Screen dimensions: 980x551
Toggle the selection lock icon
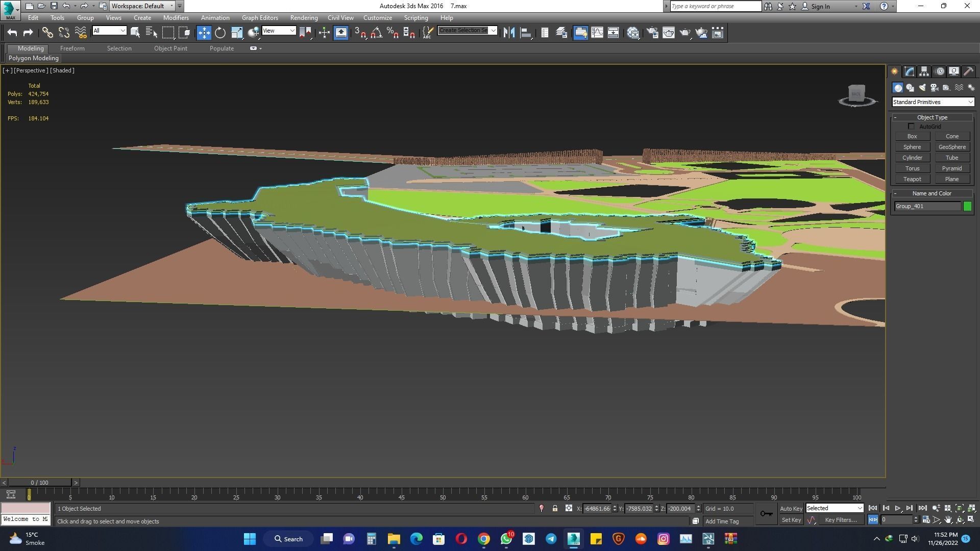point(555,509)
